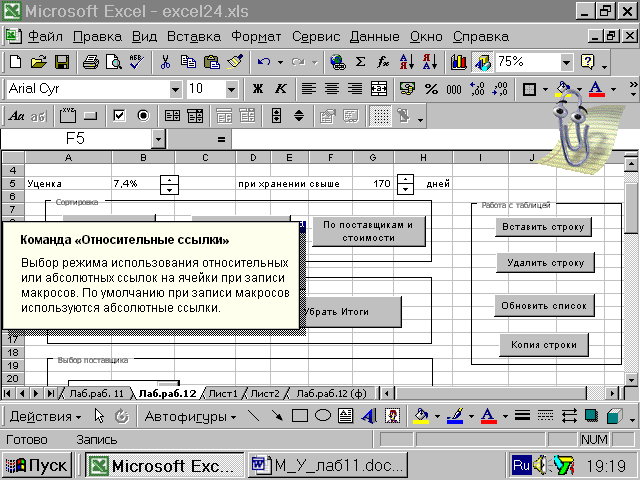Insert a button form control
The width and height of the screenshot is (640, 480).
tap(91, 116)
